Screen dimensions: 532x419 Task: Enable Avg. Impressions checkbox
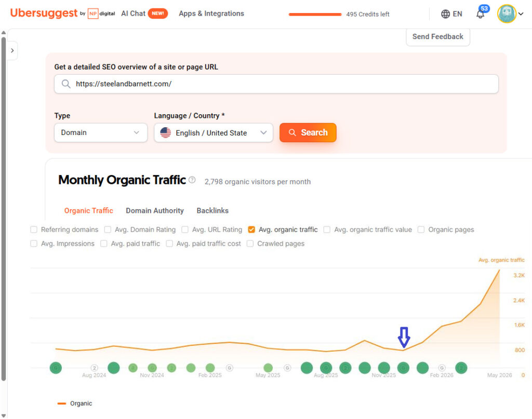coord(34,244)
